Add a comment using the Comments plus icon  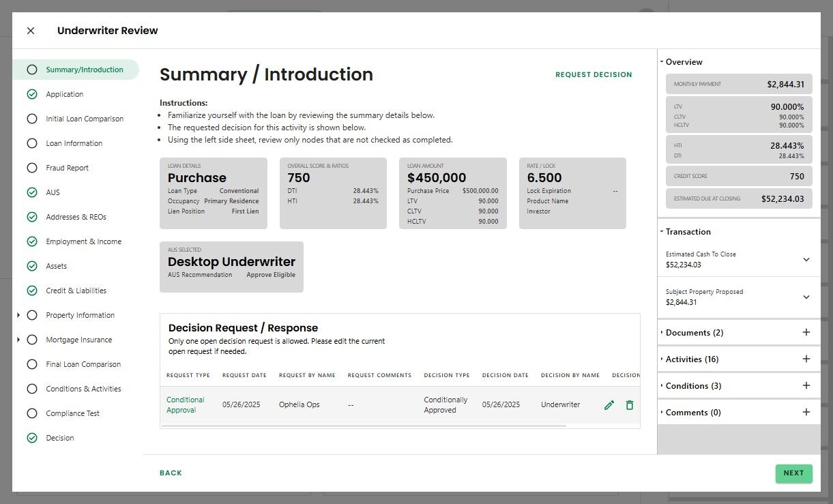tap(806, 413)
